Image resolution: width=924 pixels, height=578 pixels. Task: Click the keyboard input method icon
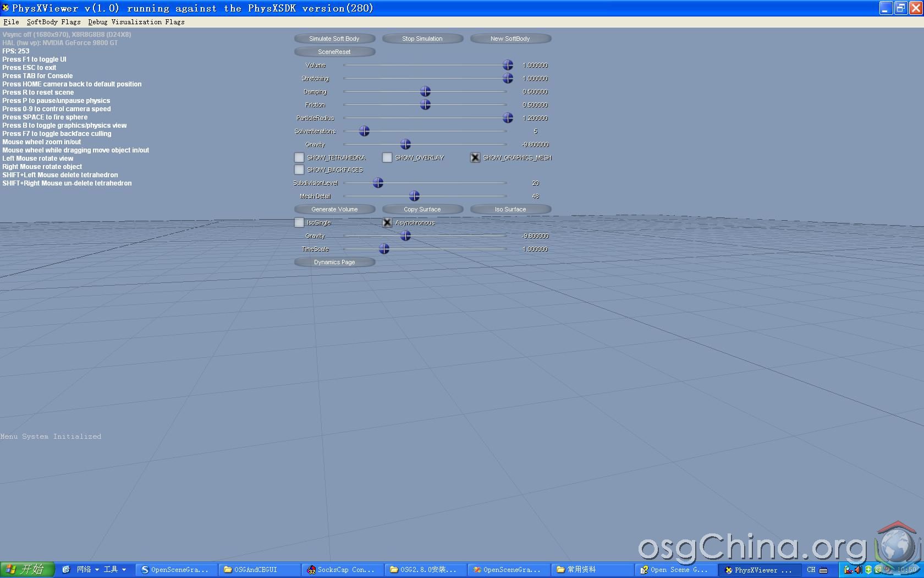[823, 570]
